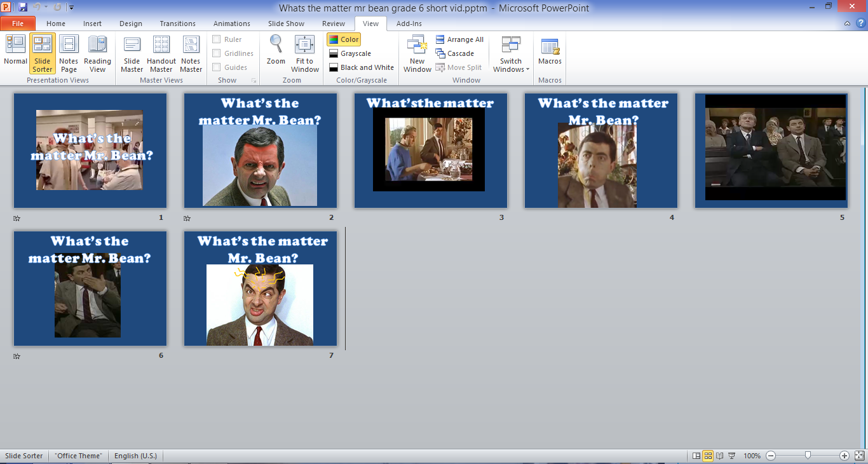Viewport: 868px width, 464px height.
Task: Save the presentation from Quick Access Toolbar
Action: coord(23,8)
